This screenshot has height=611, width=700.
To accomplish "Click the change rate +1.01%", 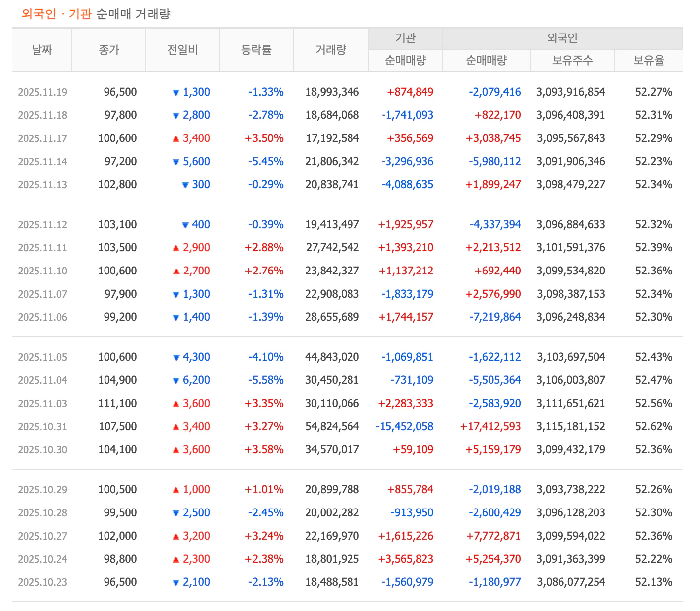I will coord(264,490).
